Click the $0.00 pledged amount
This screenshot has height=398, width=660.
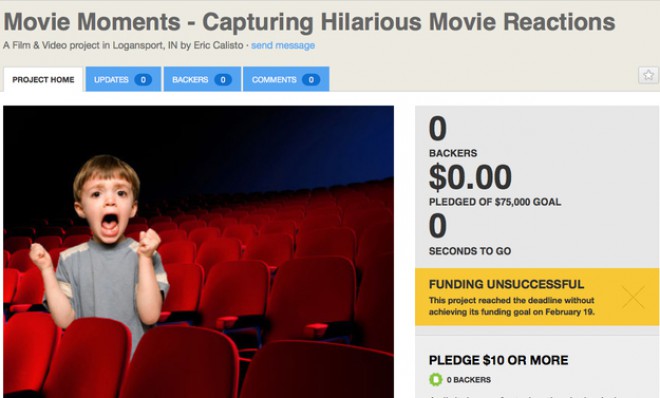(x=470, y=177)
